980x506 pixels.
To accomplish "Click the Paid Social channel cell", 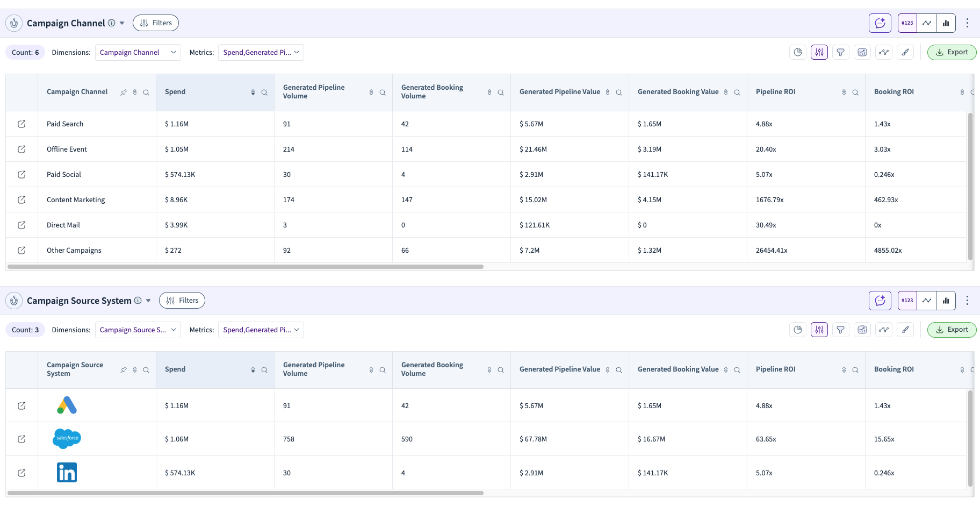I will (x=97, y=175).
